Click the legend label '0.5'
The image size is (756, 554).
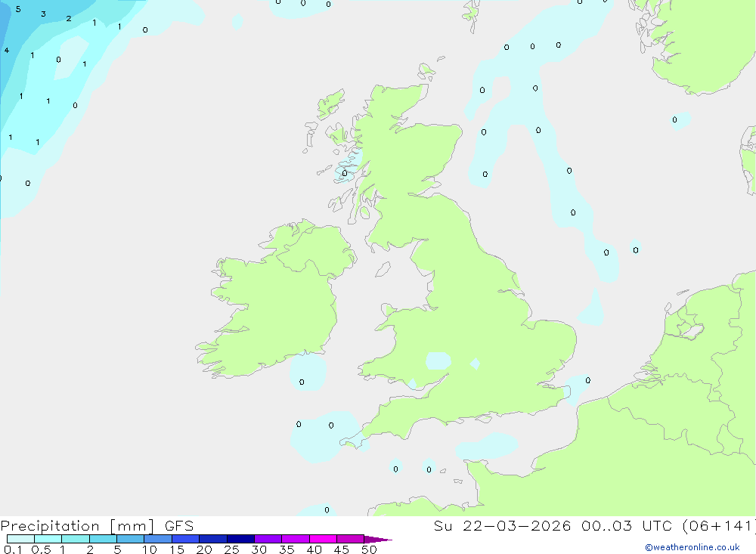(41, 549)
